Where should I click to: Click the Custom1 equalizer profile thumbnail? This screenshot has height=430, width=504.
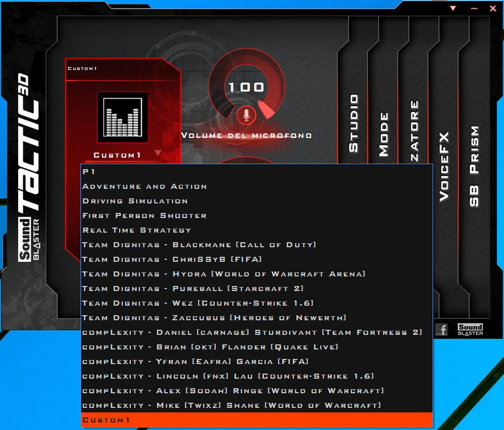(122, 117)
